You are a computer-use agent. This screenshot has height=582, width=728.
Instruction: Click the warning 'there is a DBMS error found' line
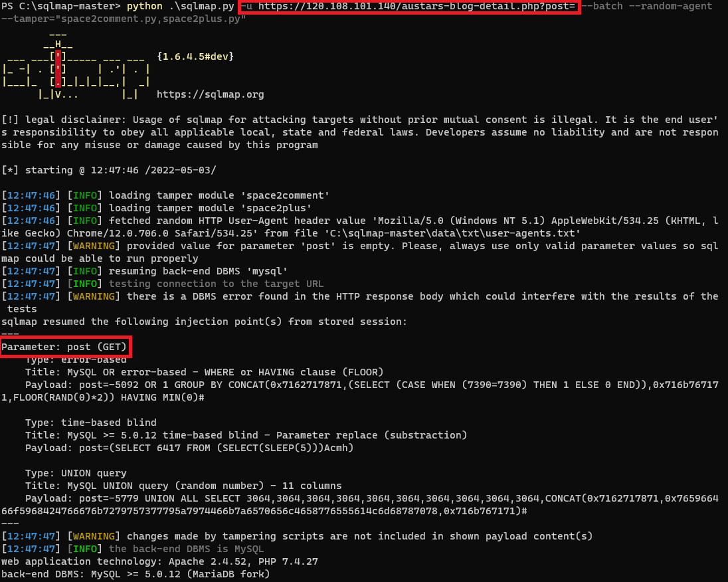click(360, 302)
